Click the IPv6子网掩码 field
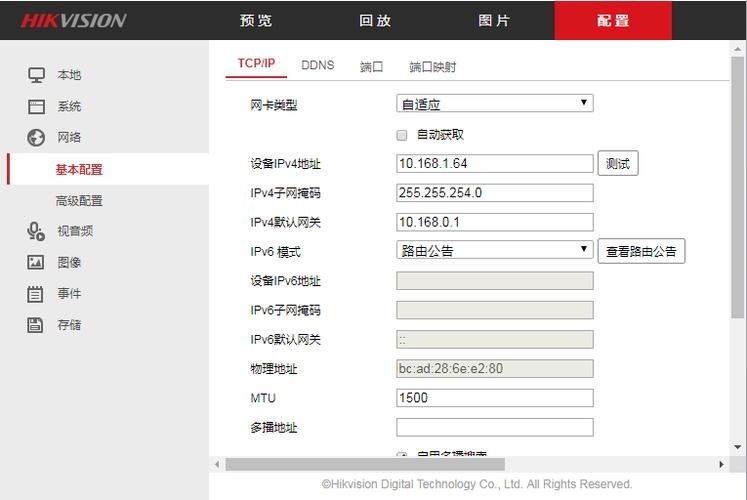 tap(495, 310)
